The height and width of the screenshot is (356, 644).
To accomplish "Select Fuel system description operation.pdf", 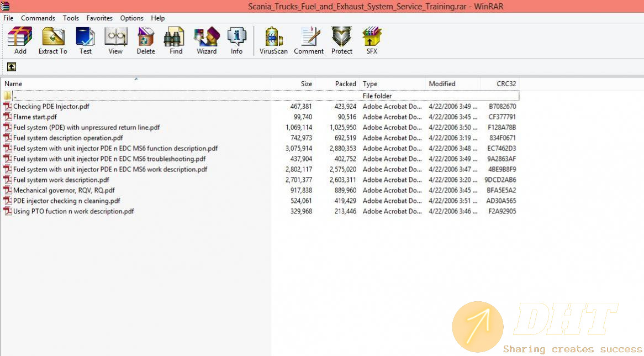I will click(x=68, y=138).
